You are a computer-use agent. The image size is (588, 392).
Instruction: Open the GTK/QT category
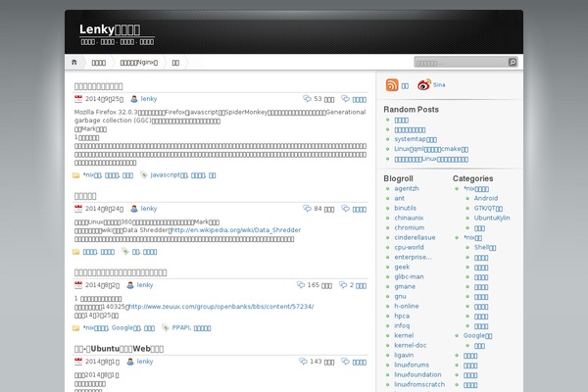pyautogui.click(x=488, y=208)
